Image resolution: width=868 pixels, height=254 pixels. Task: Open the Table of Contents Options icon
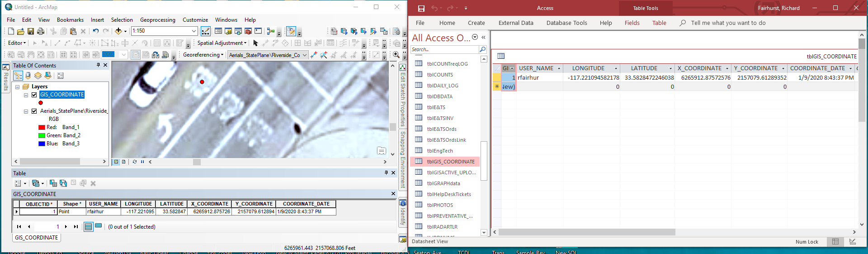click(61, 76)
